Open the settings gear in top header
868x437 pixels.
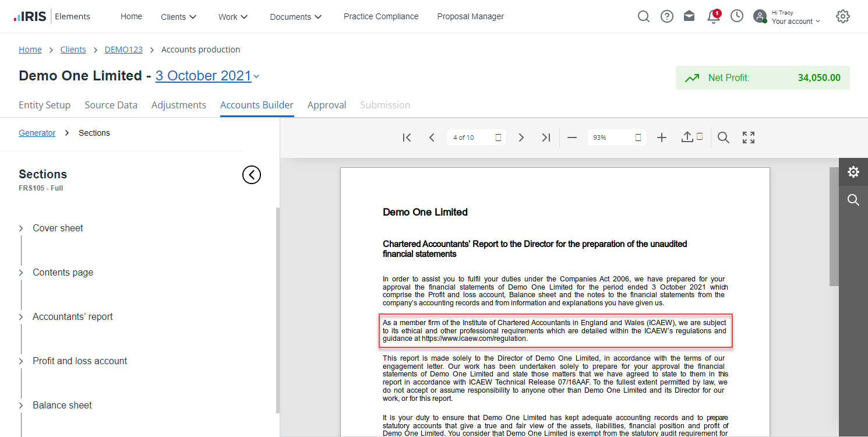842,16
